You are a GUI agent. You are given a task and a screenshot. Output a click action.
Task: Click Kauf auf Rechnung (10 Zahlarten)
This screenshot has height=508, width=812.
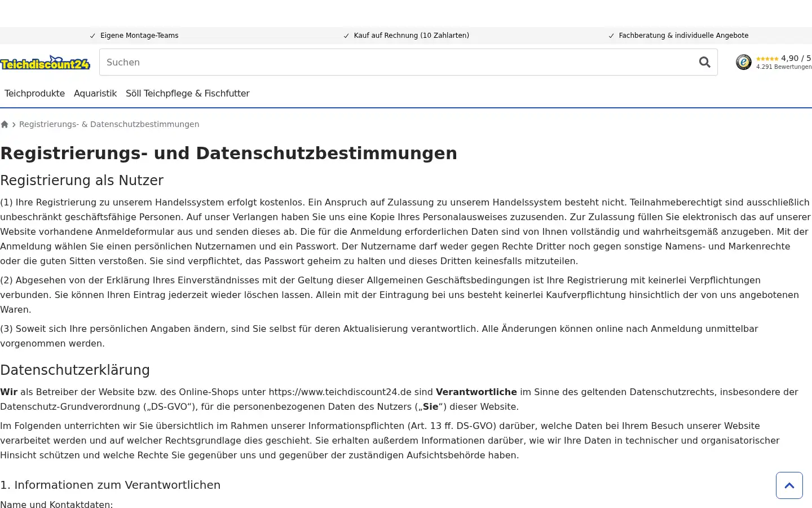(x=412, y=36)
